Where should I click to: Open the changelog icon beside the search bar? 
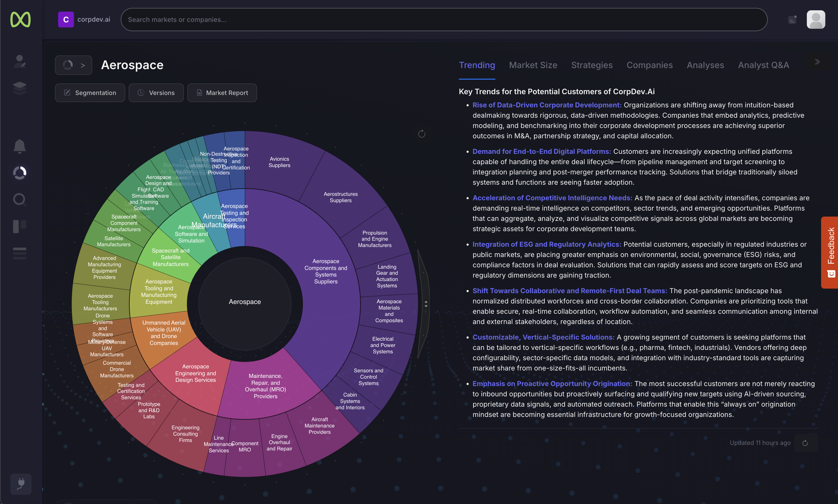(792, 20)
